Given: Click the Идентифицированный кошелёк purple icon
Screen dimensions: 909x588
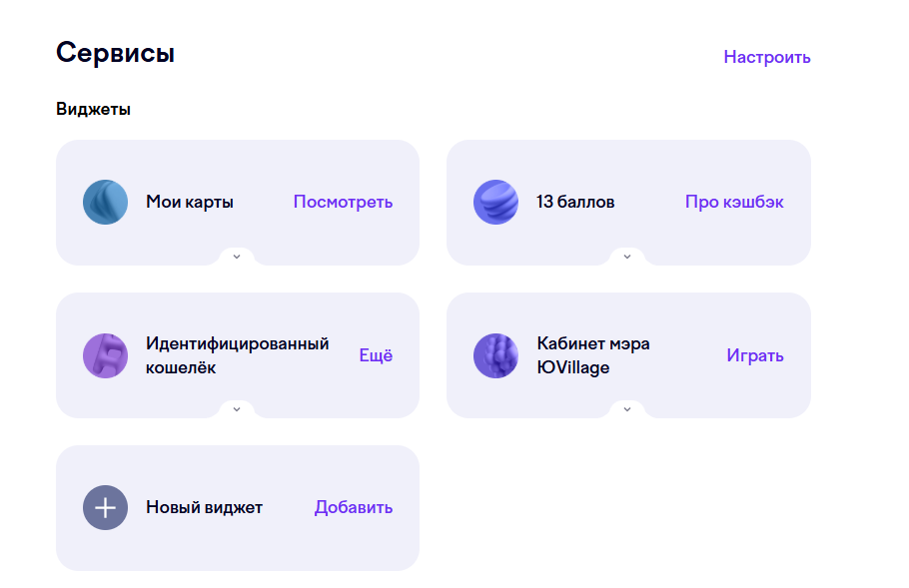Looking at the screenshot, I should pos(105,355).
